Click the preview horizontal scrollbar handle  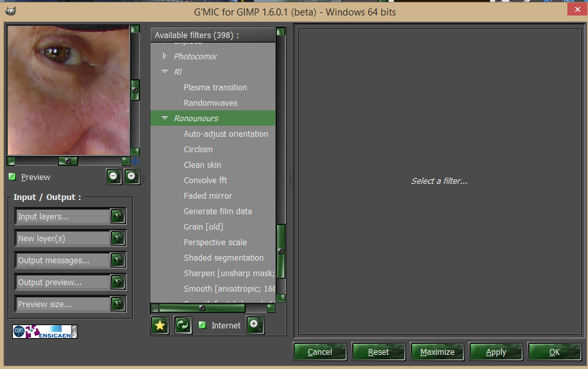pos(68,161)
